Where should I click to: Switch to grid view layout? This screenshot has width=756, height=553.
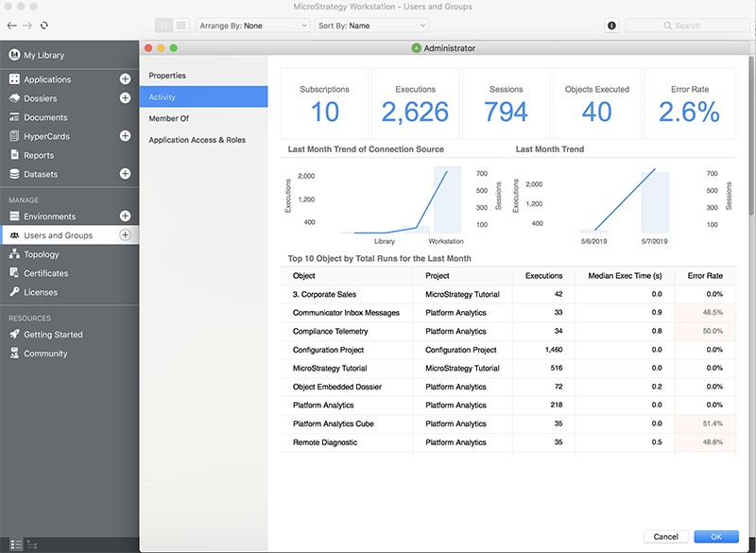pos(163,26)
